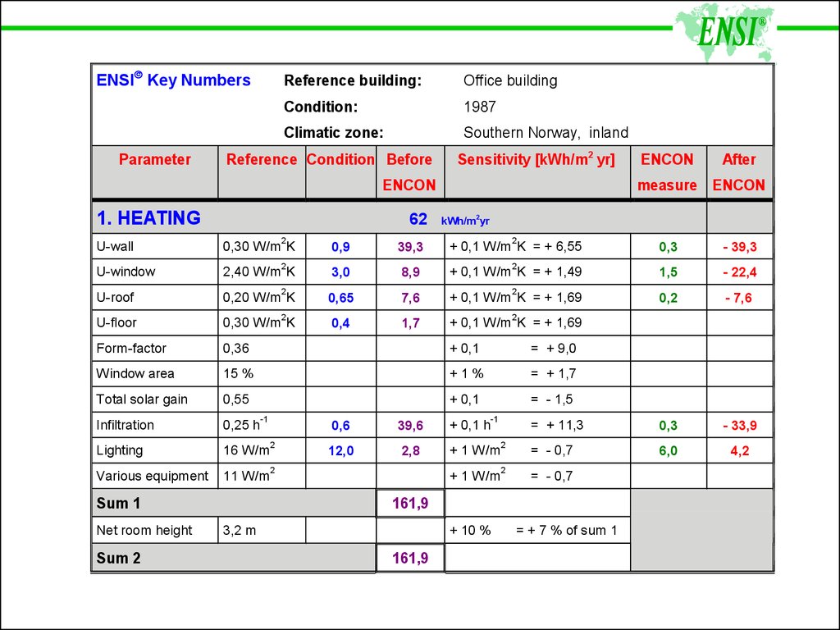Click the "Parameter" column header
This screenshot has width=840, height=630.
155,159
